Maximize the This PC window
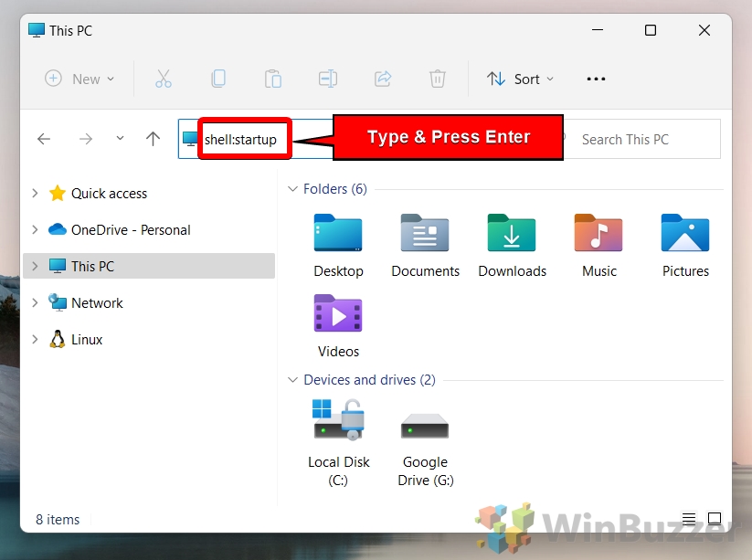This screenshot has width=752, height=560. pos(651,30)
